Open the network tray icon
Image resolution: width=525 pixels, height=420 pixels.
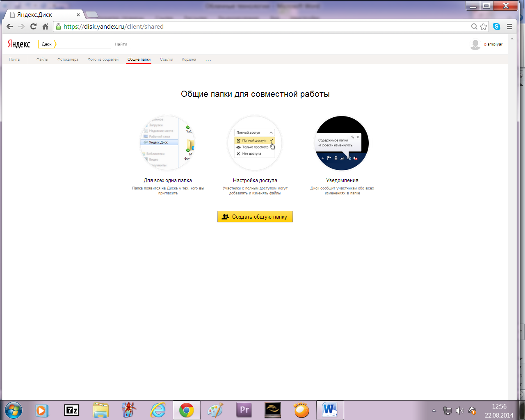point(447,410)
